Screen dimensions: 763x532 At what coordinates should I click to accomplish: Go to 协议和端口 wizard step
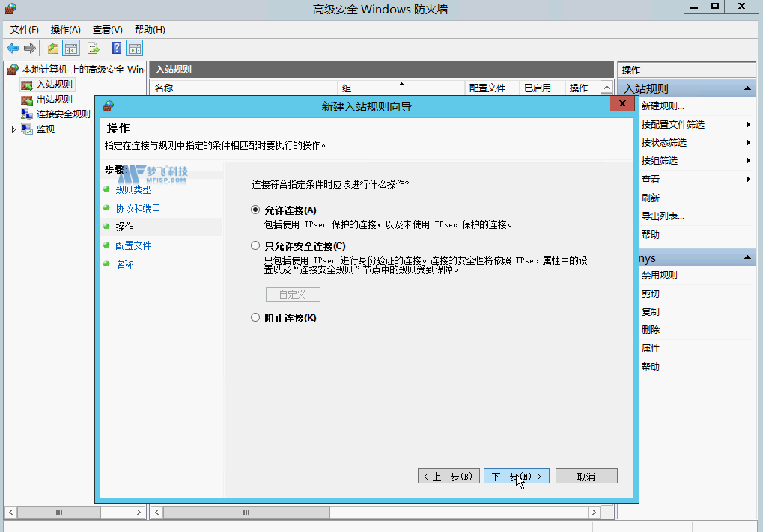click(x=138, y=208)
